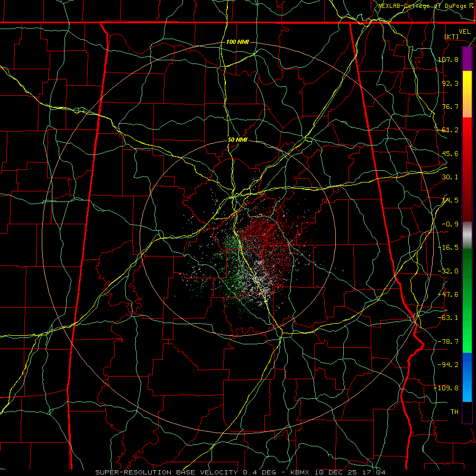Click the yellow-orange segment of color bar
476x476 pixels.
click(467, 94)
